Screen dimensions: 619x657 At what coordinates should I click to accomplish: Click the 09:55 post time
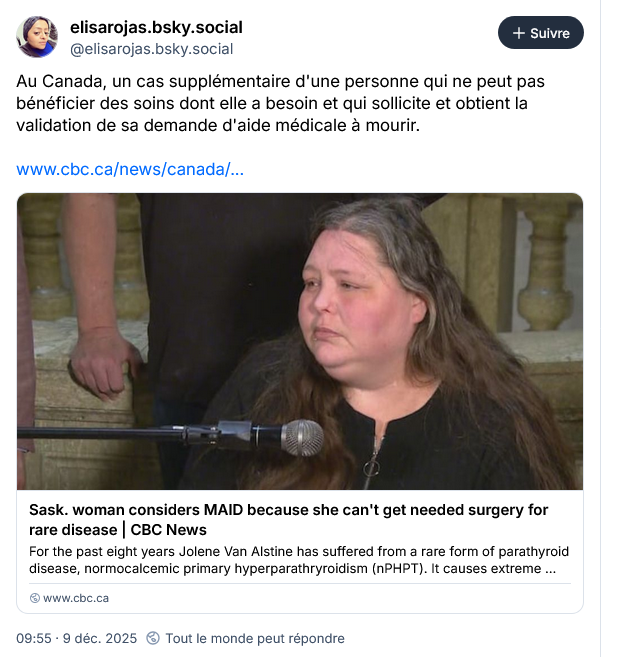tap(33, 638)
